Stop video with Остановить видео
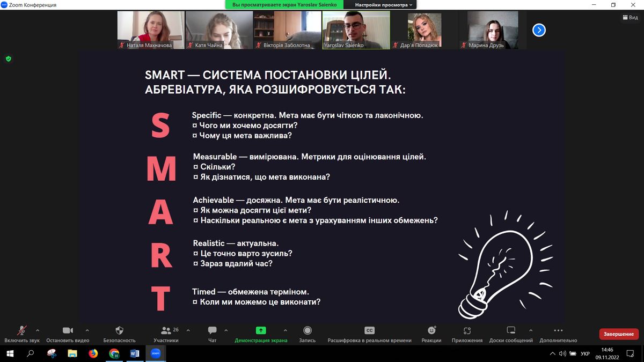Screen dimensions: 644x362 click(68, 331)
